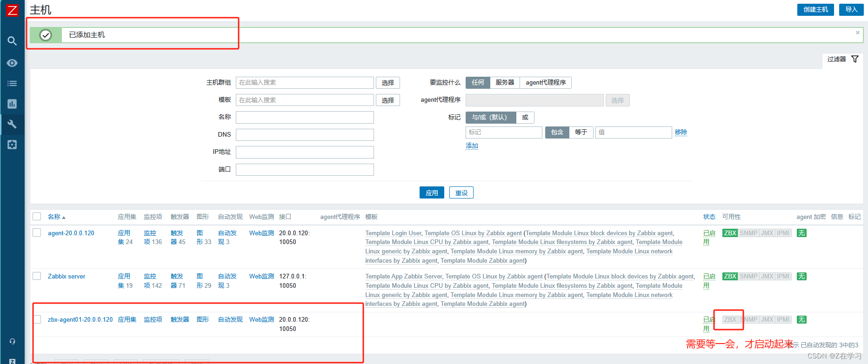Open 应用集 24 for agent-20.0.0.120

pos(124,237)
